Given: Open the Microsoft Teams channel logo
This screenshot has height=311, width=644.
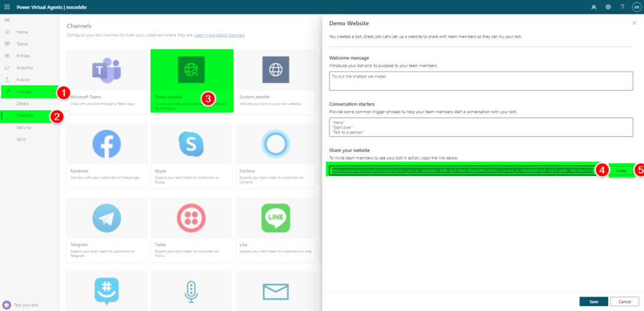Looking at the screenshot, I should pyautogui.click(x=106, y=69).
